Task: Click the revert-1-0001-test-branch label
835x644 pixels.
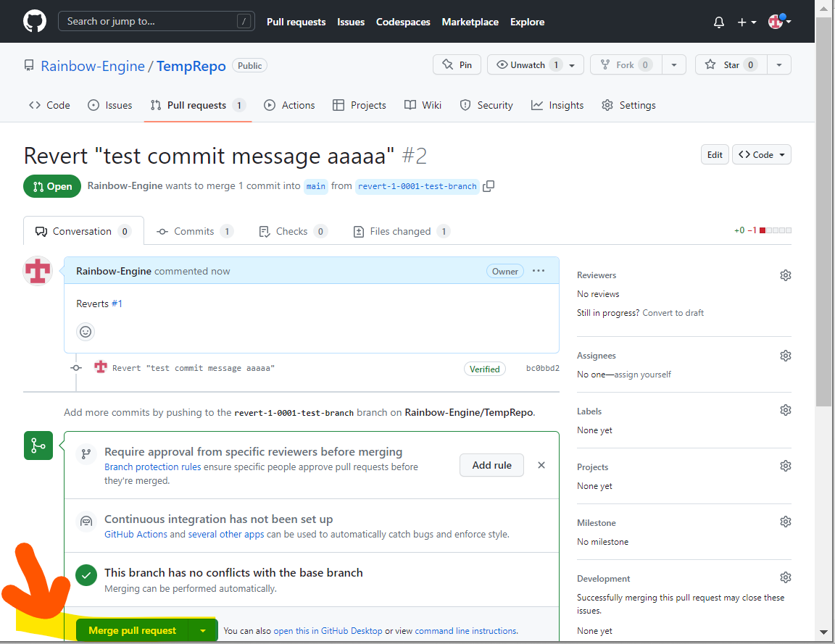Action: pyautogui.click(x=417, y=186)
